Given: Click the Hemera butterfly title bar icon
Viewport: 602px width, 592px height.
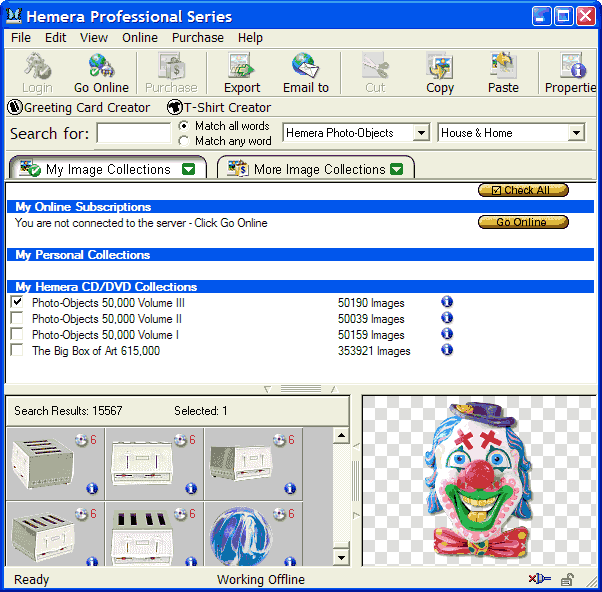Looking at the screenshot, I should [14, 16].
